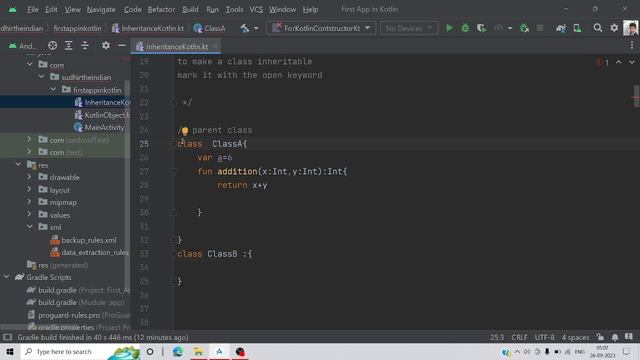Click the UTF-8 encoding indicator
The image size is (640, 360).
pos(544,337)
